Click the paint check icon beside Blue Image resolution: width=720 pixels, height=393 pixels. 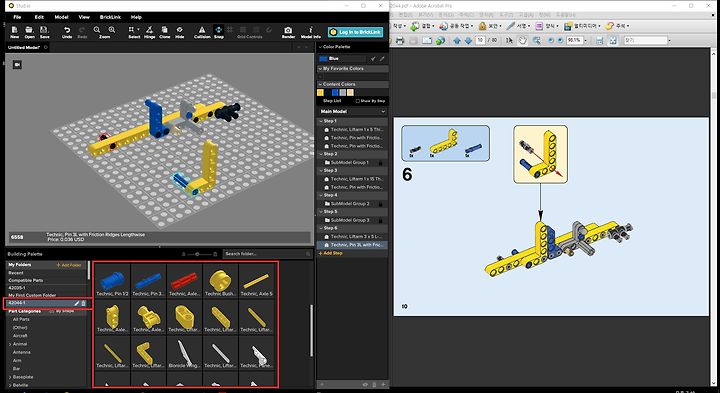click(373, 59)
